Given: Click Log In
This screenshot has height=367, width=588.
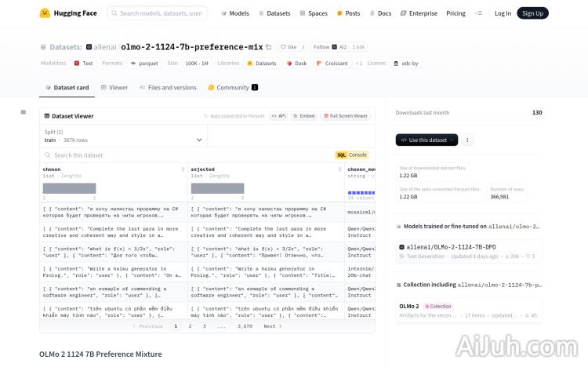Looking at the screenshot, I should [503, 13].
